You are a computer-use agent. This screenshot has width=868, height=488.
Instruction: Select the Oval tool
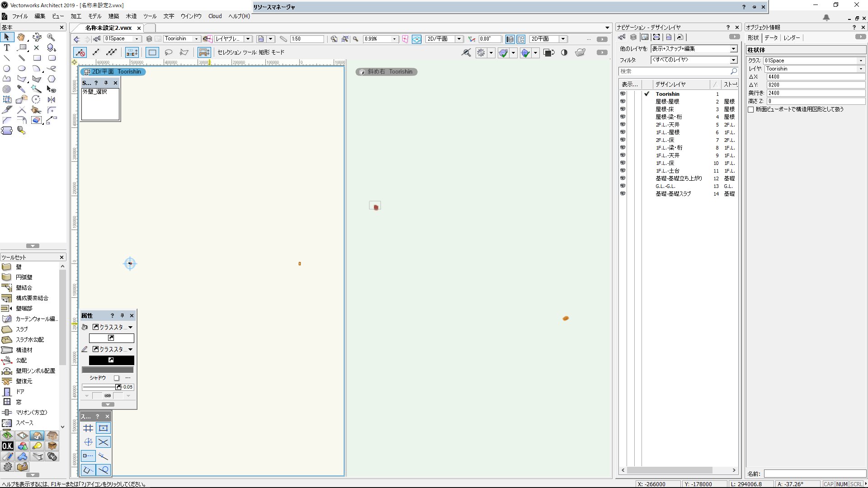[21, 69]
